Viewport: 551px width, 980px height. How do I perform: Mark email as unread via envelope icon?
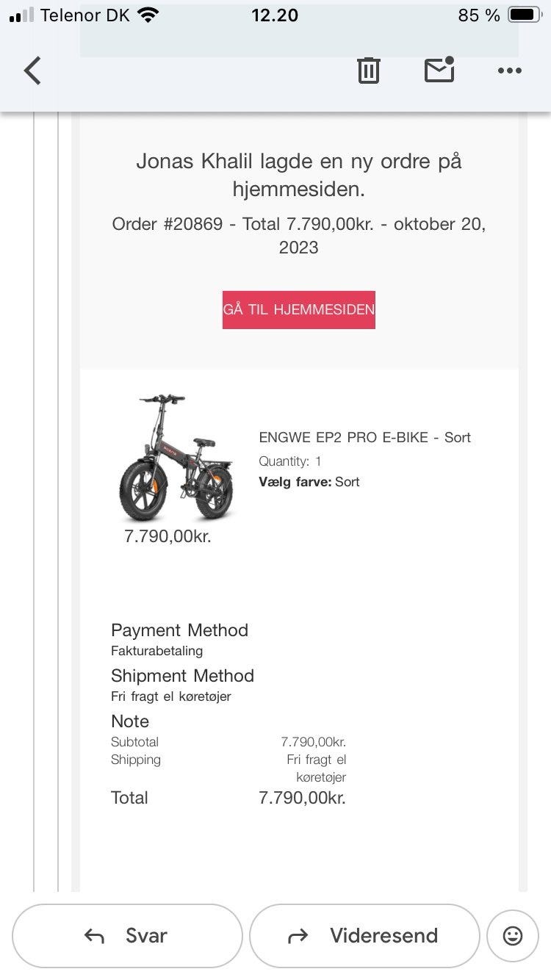point(439,70)
